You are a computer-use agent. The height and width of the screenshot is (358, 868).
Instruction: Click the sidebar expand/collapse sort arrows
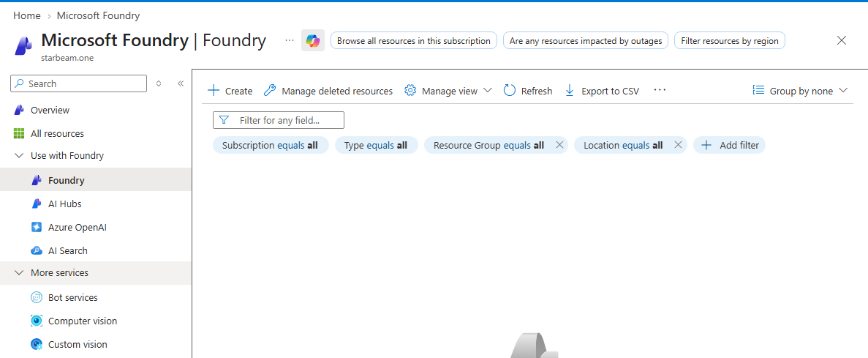click(159, 83)
